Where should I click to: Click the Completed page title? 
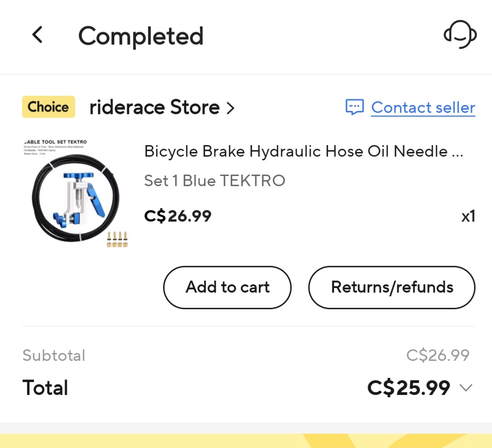(x=141, y=36)
